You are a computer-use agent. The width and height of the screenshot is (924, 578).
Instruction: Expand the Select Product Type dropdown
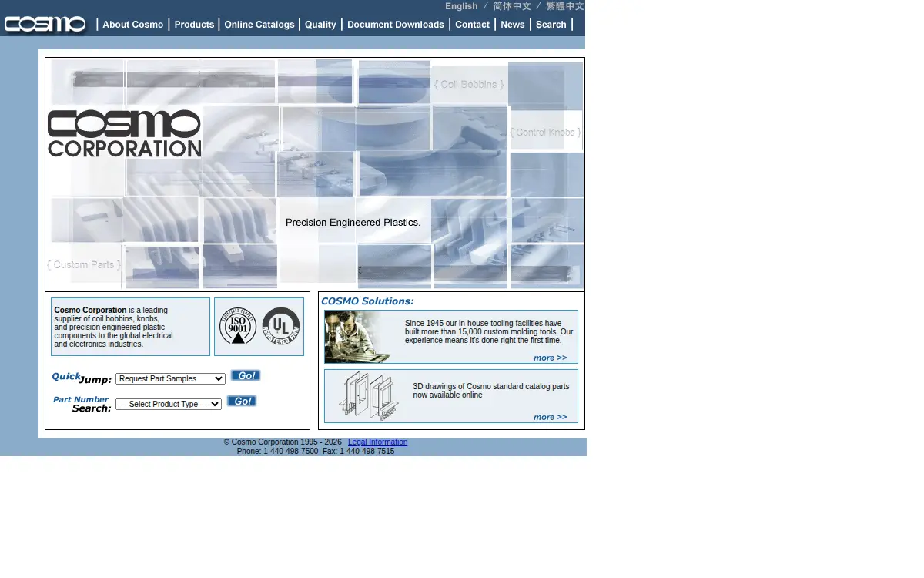(169, 404)
